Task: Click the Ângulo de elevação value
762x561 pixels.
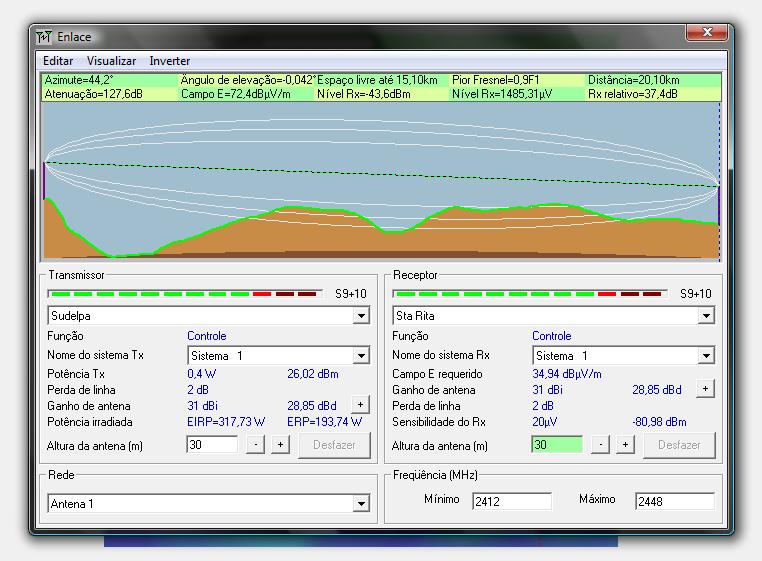Action: point(248,80)
